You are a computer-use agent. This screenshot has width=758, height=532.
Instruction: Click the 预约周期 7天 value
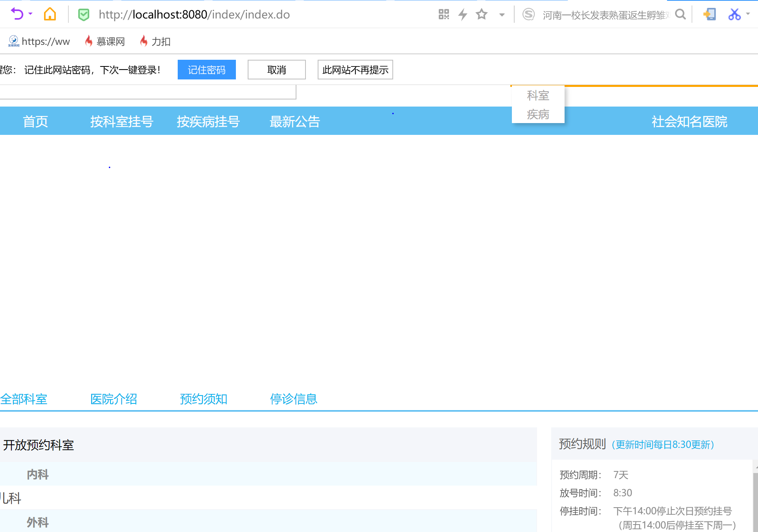(621, 475)
